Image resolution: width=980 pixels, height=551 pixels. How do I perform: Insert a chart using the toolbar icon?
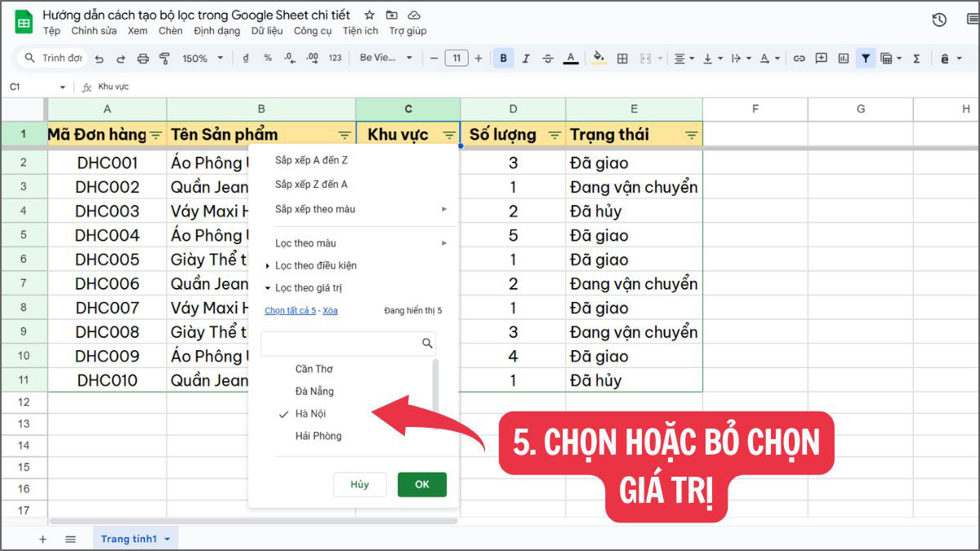(843, 58)
